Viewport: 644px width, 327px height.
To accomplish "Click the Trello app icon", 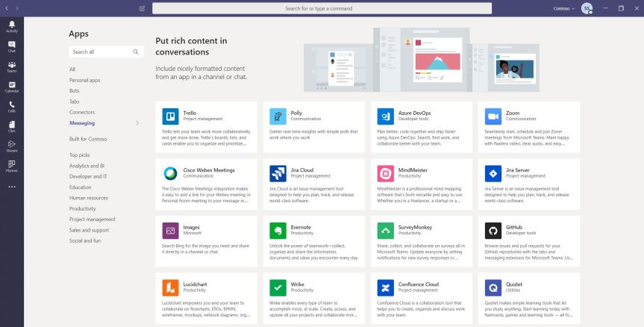I will 170,116.
